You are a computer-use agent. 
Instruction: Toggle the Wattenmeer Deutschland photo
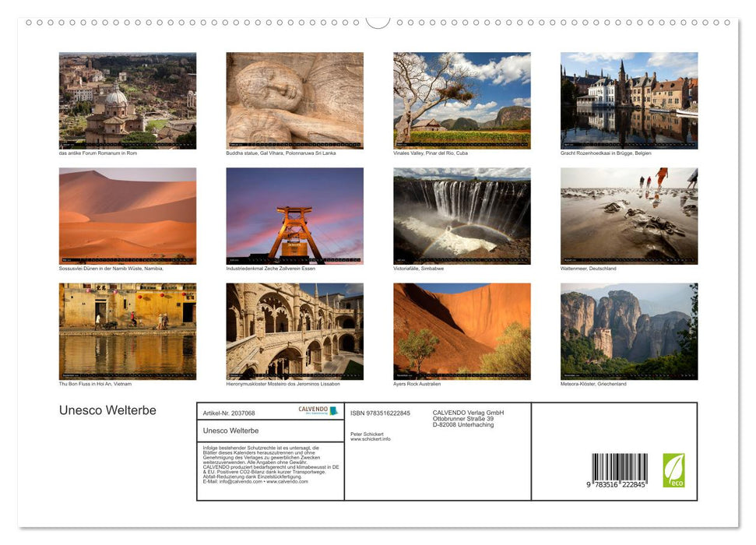(x=628, y=215)
